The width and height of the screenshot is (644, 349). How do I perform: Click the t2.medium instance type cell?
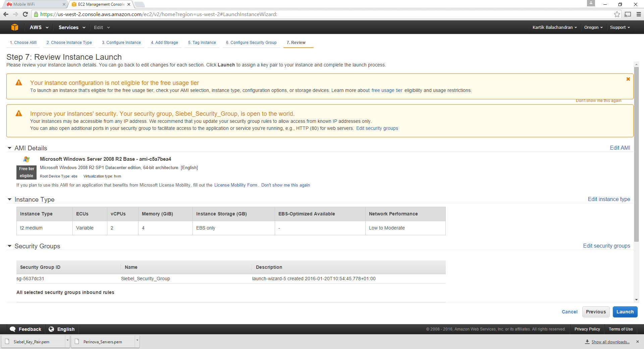tap(45, 228)
